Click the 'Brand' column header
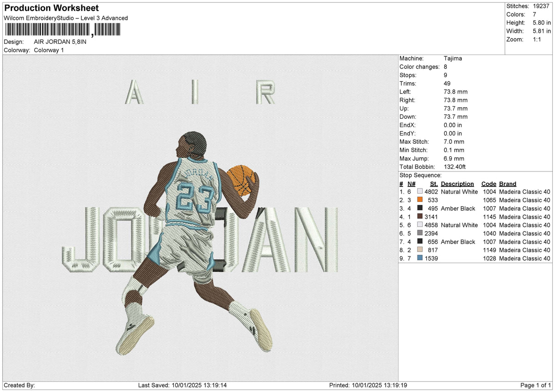 [508, 184]
